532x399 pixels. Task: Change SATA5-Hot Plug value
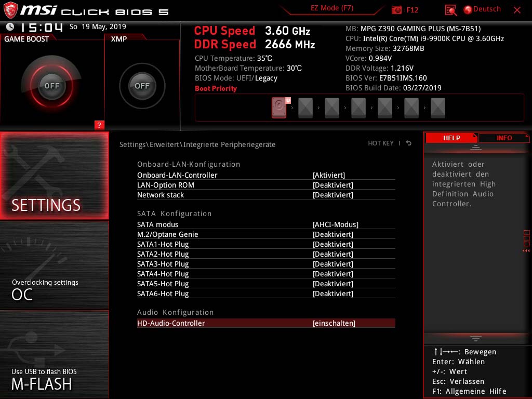coord(333,283)
